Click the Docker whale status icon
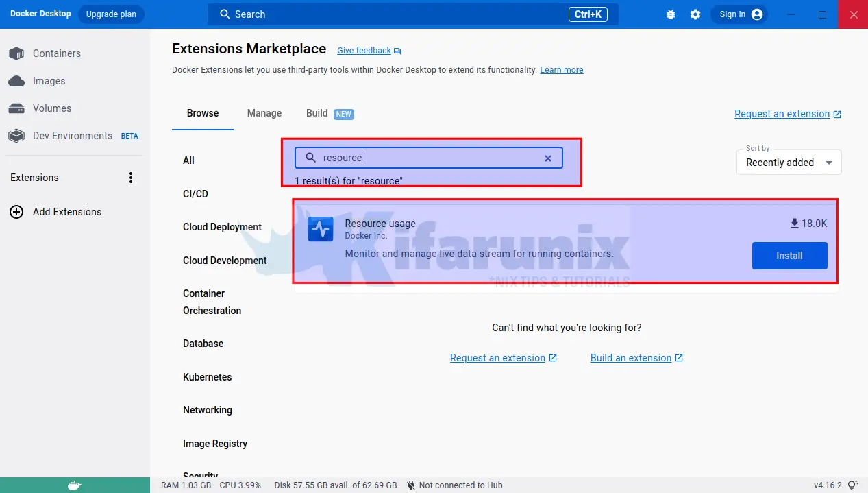868x493 pixels. point(75,485)
